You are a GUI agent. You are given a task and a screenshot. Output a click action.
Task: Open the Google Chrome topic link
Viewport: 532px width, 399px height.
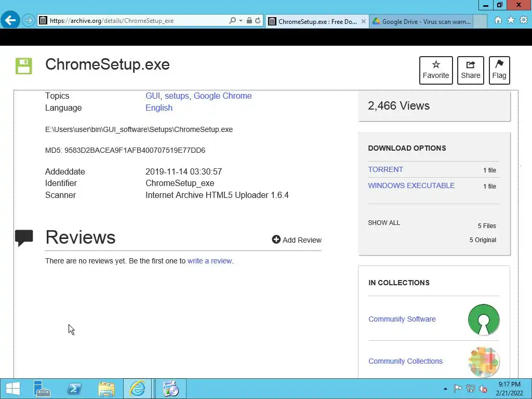[x=222, y=96]
